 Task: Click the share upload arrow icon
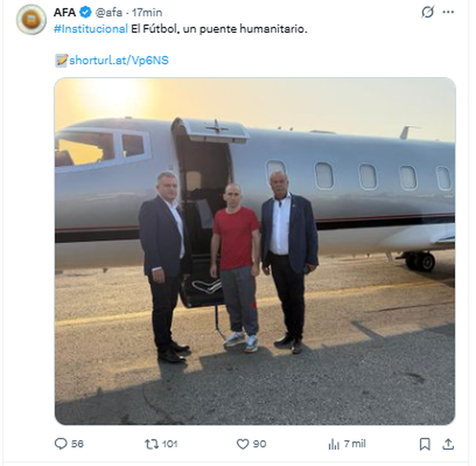tap(448, 444)
